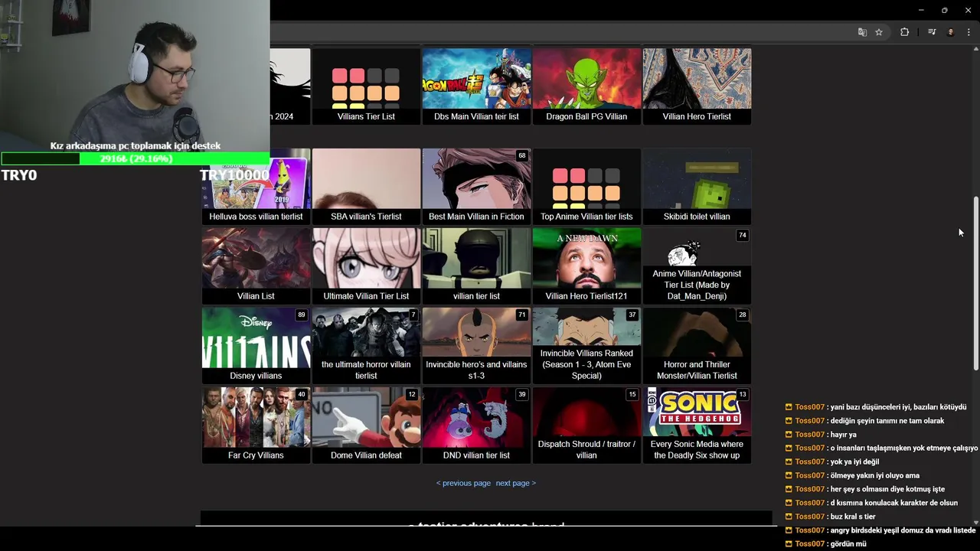Viewport: 980px width, 551px height.
Task: Click chat message 'angry birdsdeki yeşil domuz da vradı listede'
Action: coord(903,530)
